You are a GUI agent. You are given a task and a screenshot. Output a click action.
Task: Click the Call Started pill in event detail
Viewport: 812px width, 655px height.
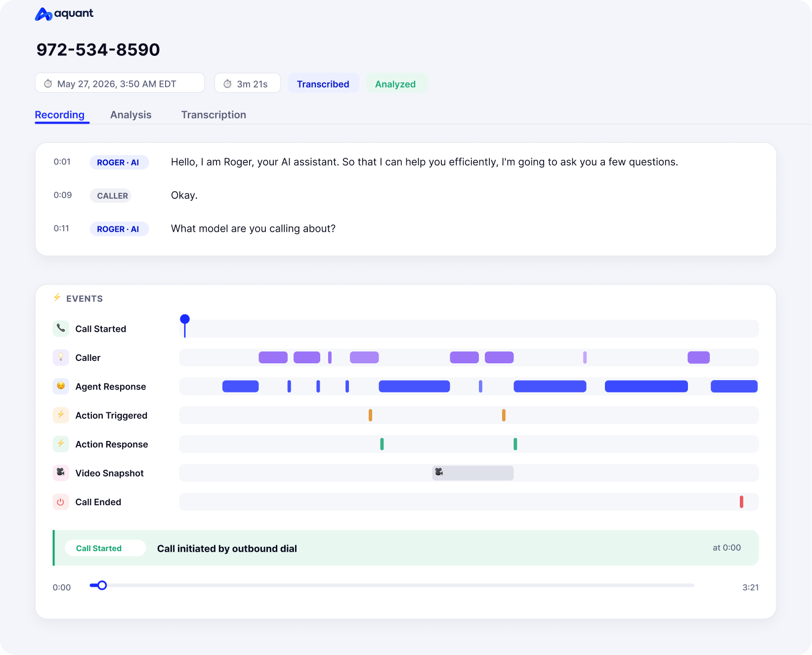(105, 548)
